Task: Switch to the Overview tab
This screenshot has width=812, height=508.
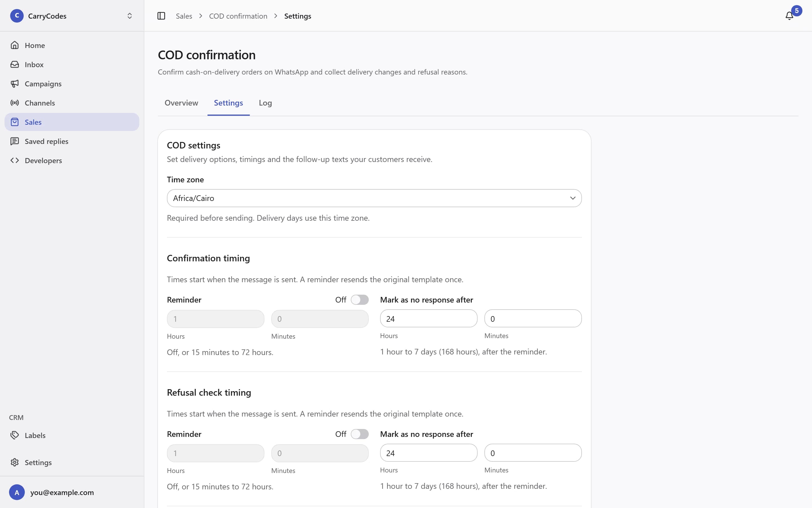Action: coord(181,103)
